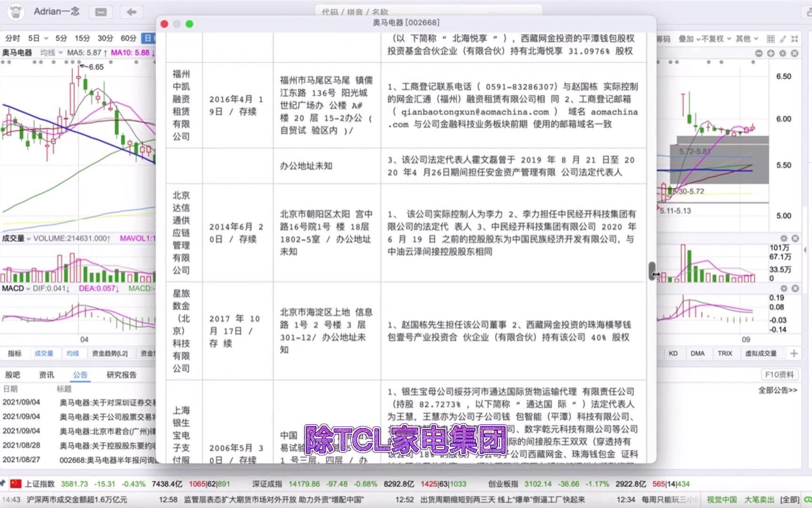The image size is (812, 508).
Task: Select the 日K daily chart tab
Action: (148, 38)
